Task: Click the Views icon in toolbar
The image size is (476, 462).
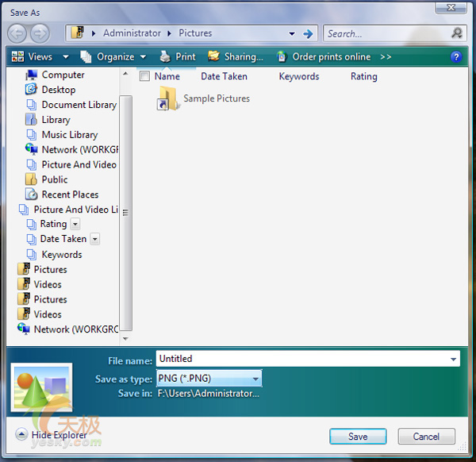Action: (x=17, y=56)
